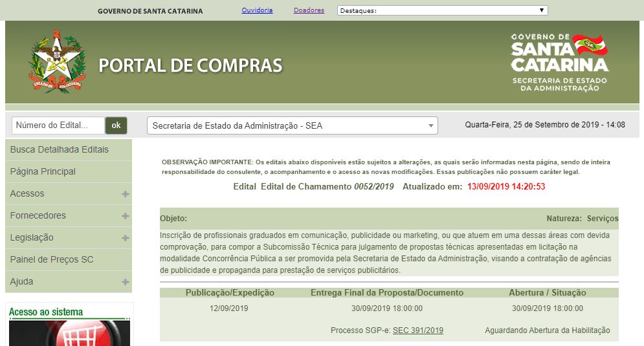Click the Publicação/Expedição column header
Image resolution: width=644 pixels, height=346 pixels.
(230, 292)
